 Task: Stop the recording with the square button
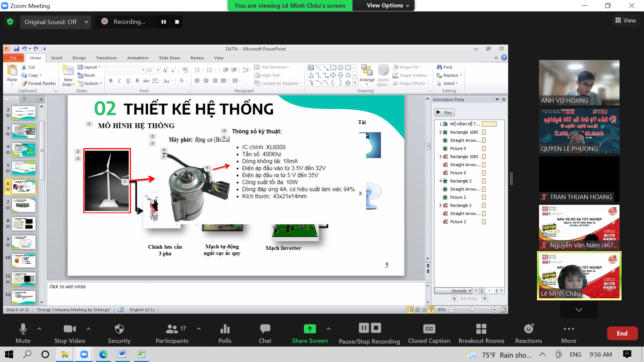[x=177, y=22]
